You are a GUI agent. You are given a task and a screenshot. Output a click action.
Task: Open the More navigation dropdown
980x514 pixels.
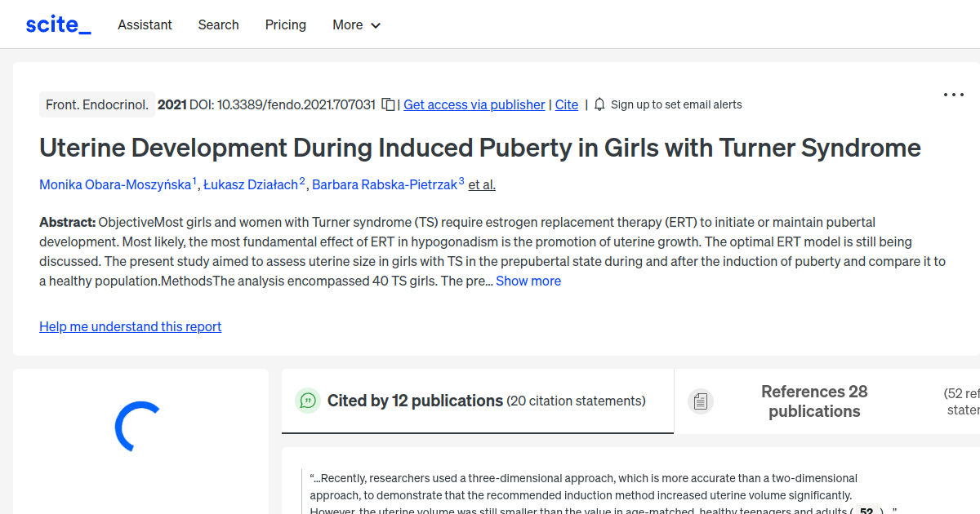click(356, 24)
